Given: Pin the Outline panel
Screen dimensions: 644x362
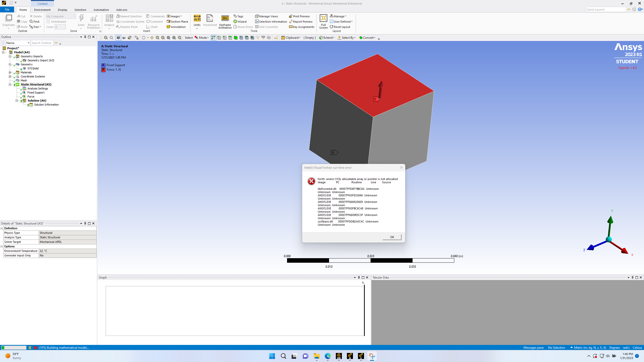Looking at the screenshot, I should coord(85,37).
